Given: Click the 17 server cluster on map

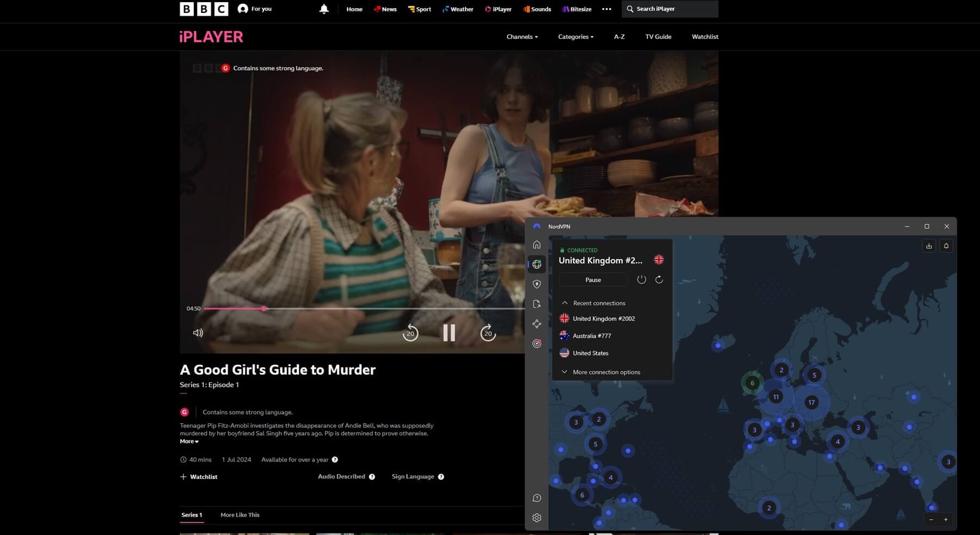Looking at the screenshot, I should click(811, 403).
